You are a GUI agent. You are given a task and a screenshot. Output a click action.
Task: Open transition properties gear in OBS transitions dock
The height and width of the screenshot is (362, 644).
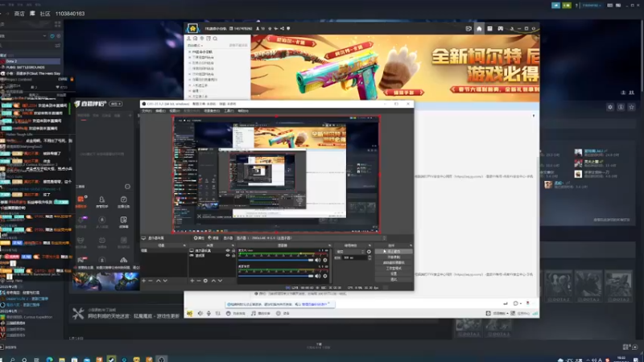pyautogui.click(x=369, y=252)
